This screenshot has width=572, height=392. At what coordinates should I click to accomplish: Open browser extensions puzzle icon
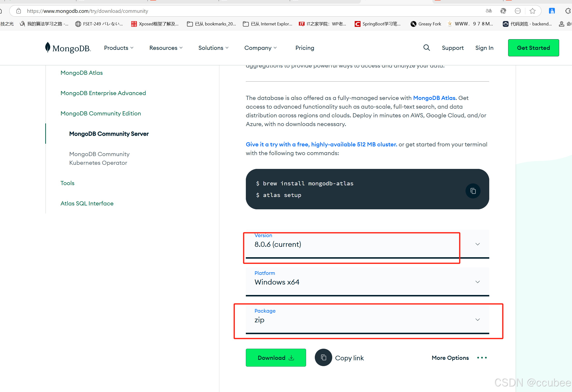568,11
